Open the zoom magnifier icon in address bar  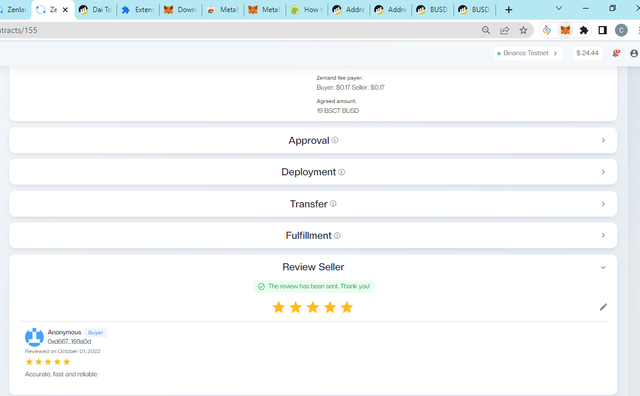pos(486,30)
